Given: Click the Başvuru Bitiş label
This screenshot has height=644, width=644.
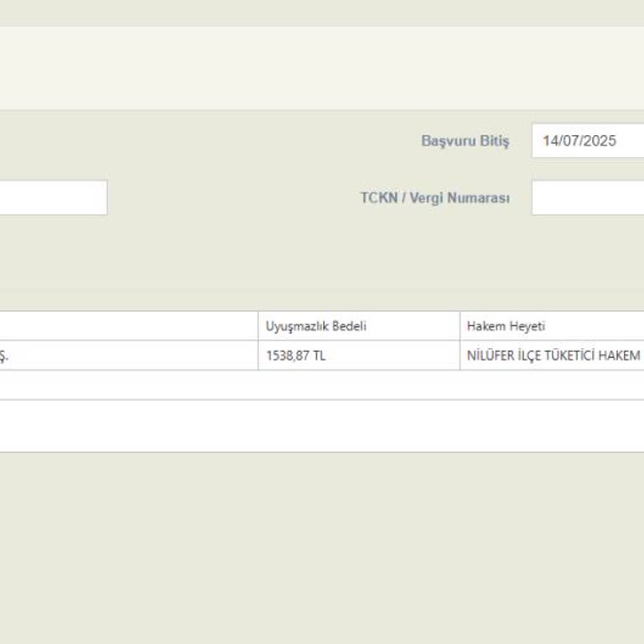Looking at the screenshot, I should (465, 141).
